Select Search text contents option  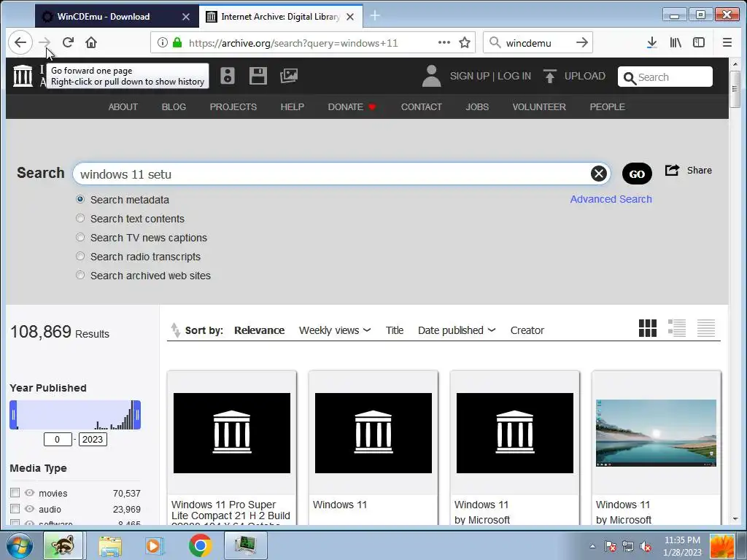click(80, 218)
